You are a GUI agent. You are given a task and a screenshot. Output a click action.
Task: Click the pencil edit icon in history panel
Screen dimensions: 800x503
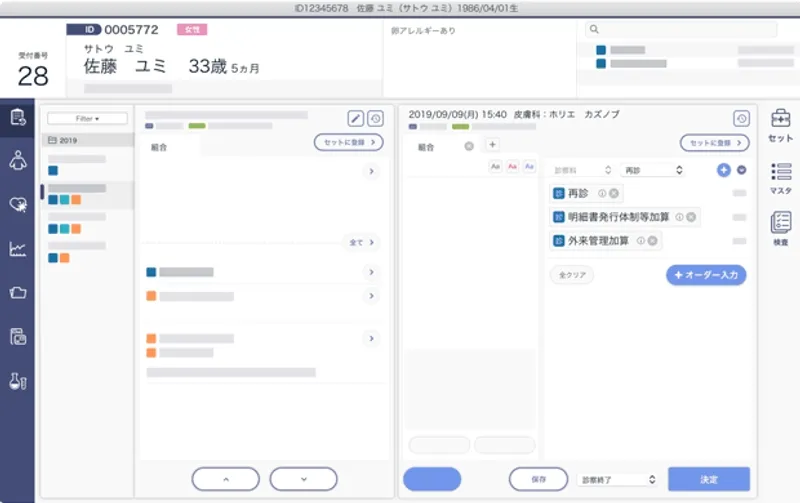[355, 118]
